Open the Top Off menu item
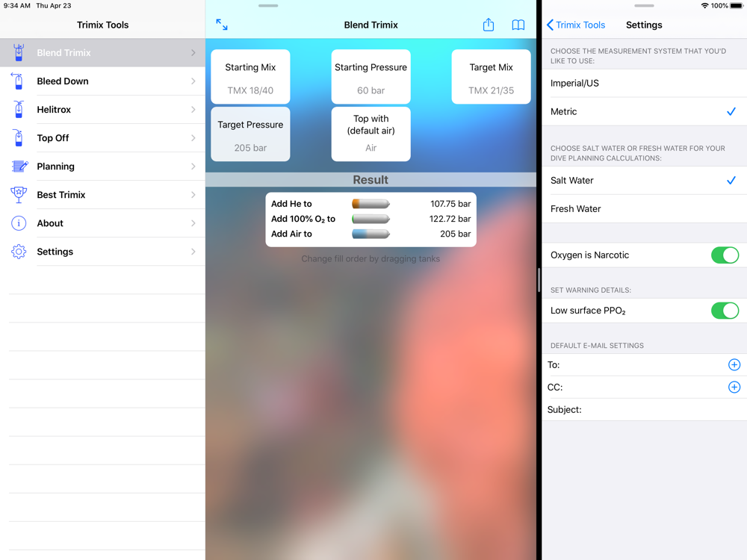This screenshot has width=747, height=560. 102,138
